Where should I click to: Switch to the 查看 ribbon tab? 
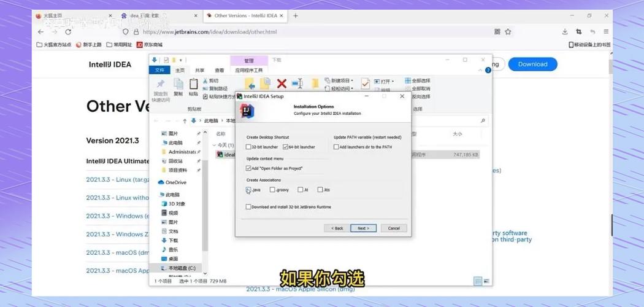coord(220,70)
